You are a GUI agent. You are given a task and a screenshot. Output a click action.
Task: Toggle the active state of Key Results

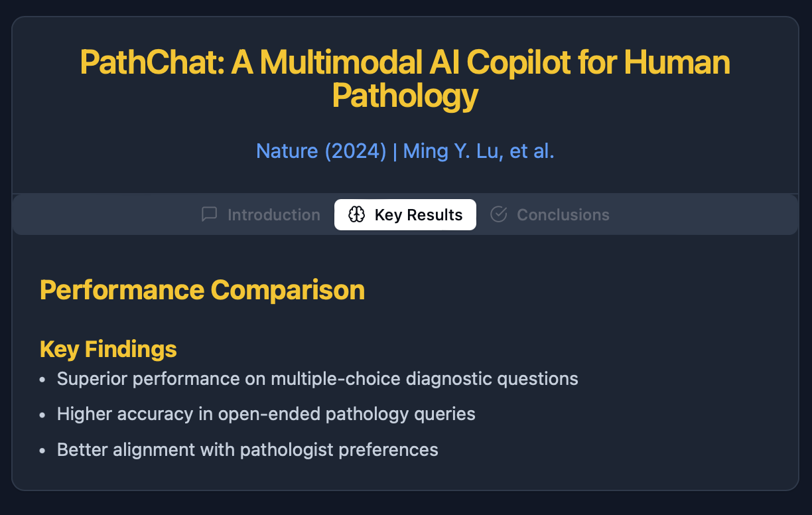(405, 214)
